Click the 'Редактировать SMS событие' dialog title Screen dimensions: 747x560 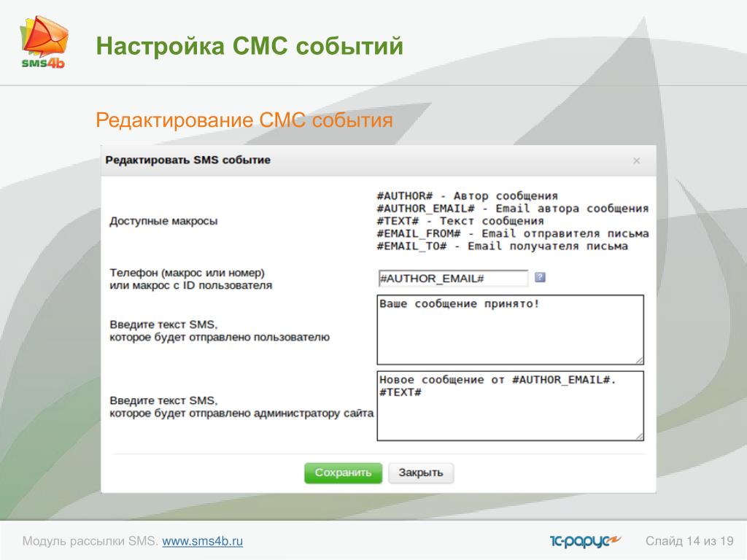coord(187,160)
